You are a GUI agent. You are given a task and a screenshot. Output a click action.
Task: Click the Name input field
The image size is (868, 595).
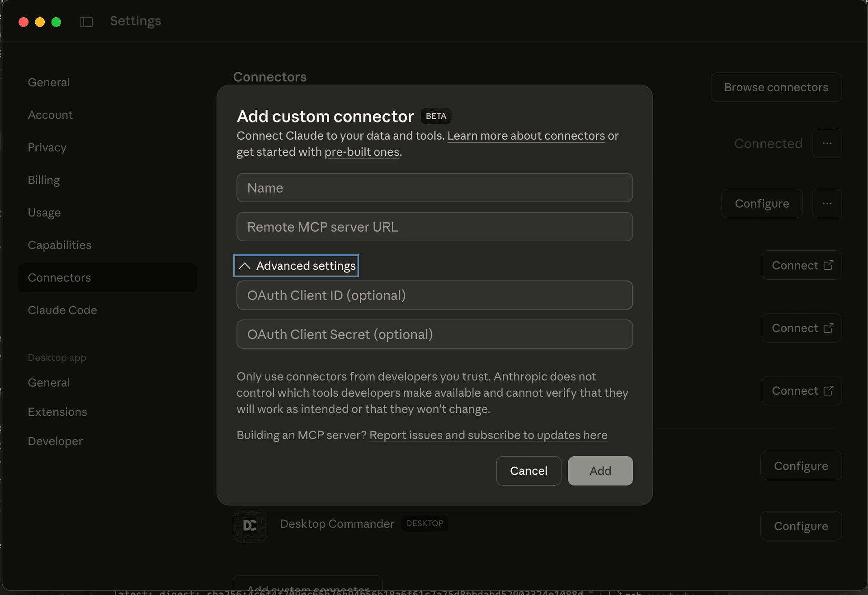[x=434, y=187]
